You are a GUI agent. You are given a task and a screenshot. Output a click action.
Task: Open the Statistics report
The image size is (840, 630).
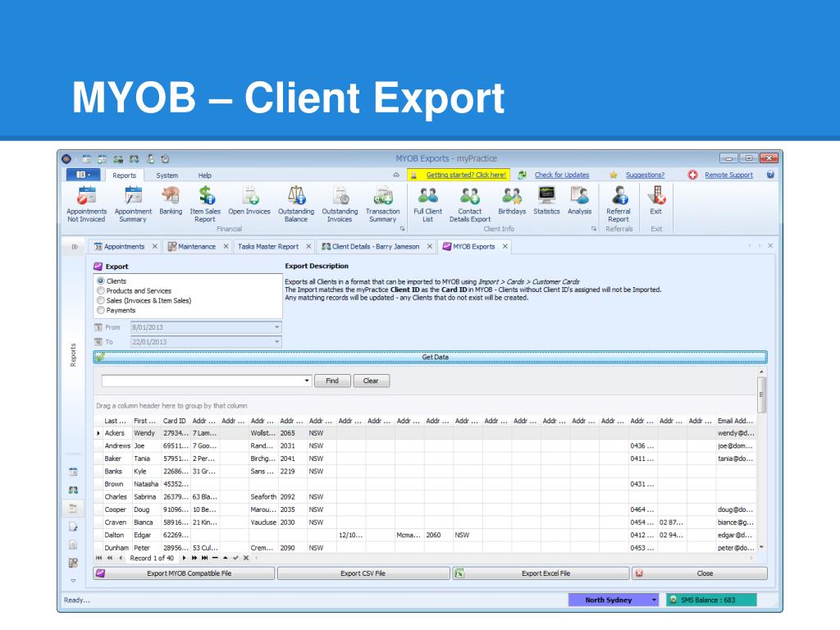[546, 201]
